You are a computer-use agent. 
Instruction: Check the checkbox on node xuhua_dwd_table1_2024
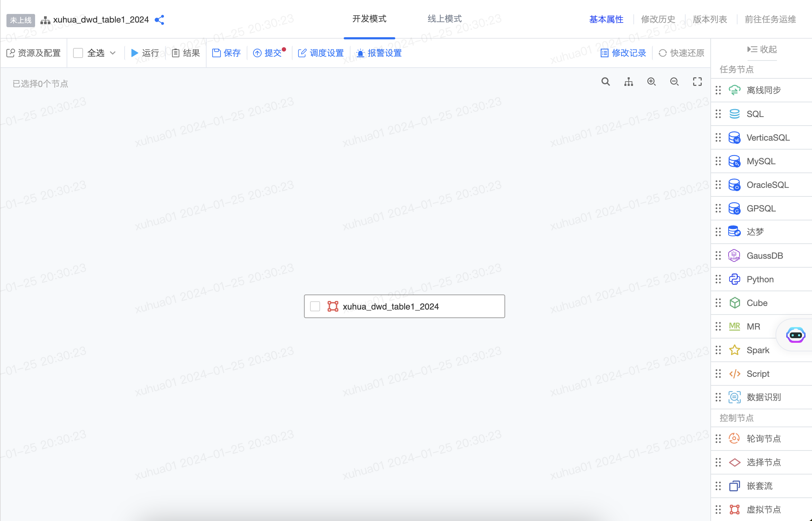coord(315,306)
